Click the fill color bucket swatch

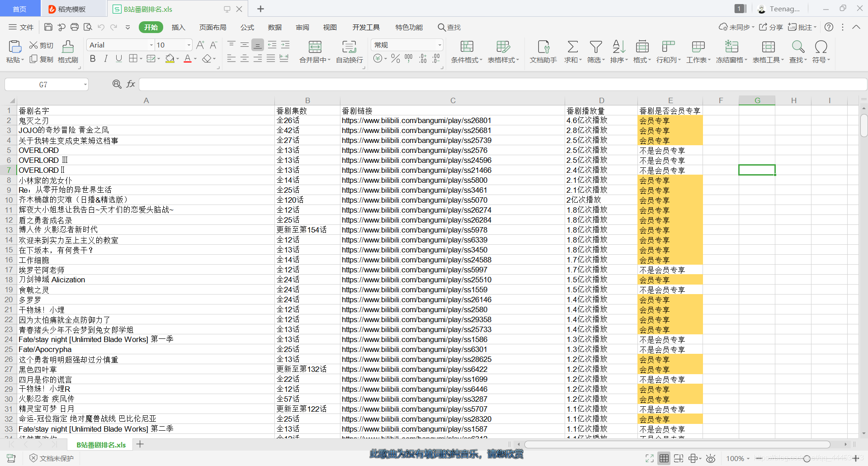pos(170,58)
